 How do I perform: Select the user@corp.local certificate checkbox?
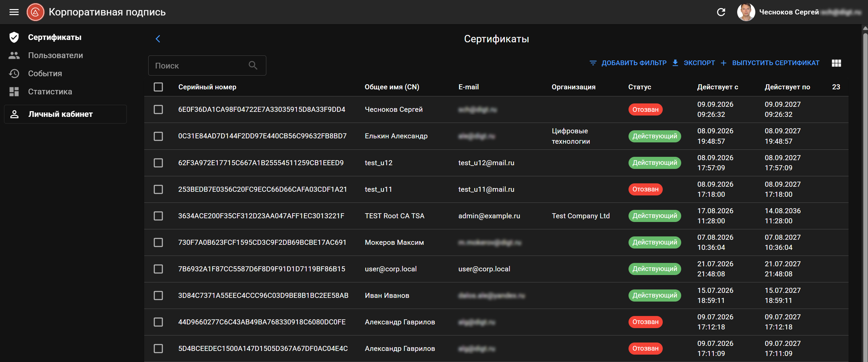[x=158, y=269]
